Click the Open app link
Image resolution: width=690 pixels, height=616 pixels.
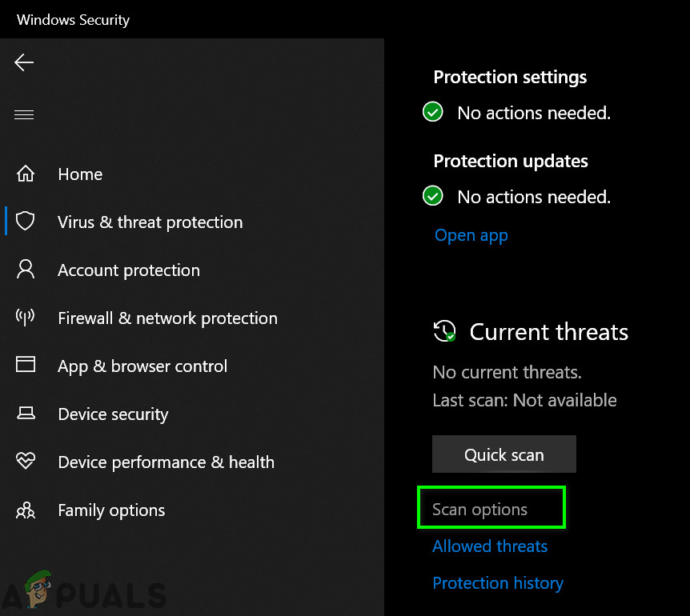pos(471,235)
